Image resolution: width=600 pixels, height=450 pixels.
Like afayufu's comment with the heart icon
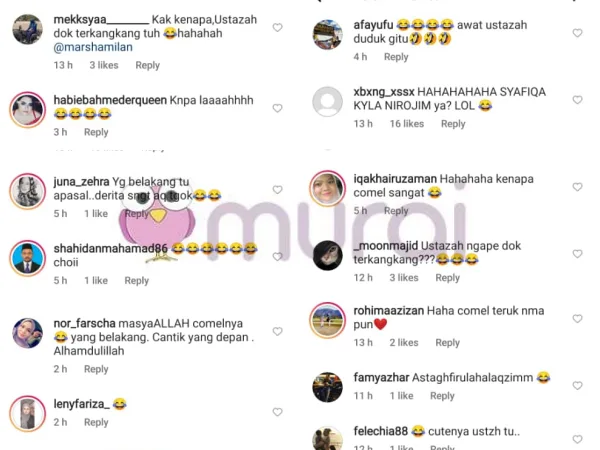(577, 33)
